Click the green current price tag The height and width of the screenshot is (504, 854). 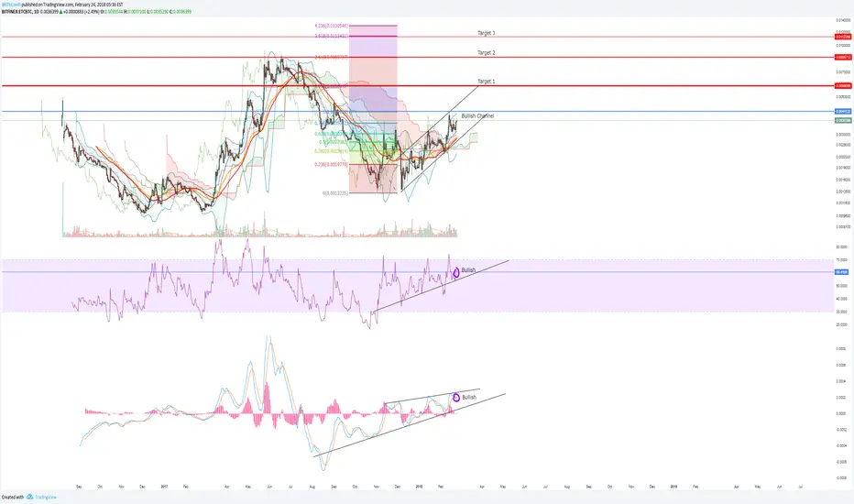coord(843,120)
